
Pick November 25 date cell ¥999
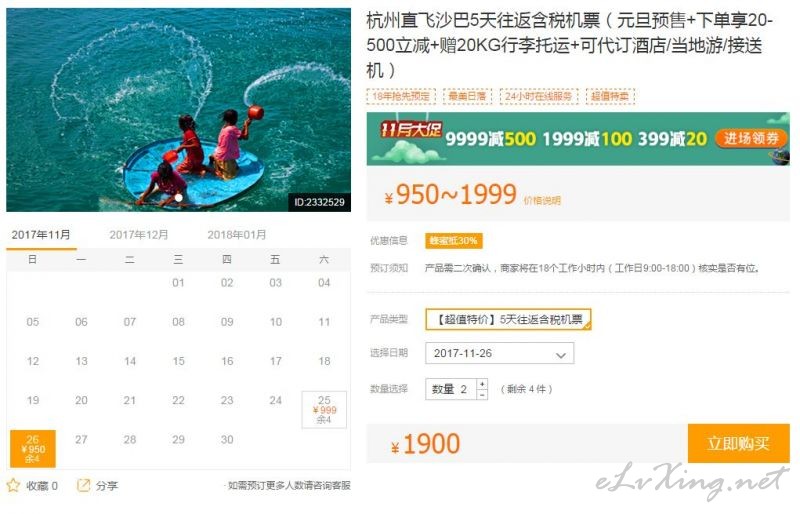tap(324, 409)
